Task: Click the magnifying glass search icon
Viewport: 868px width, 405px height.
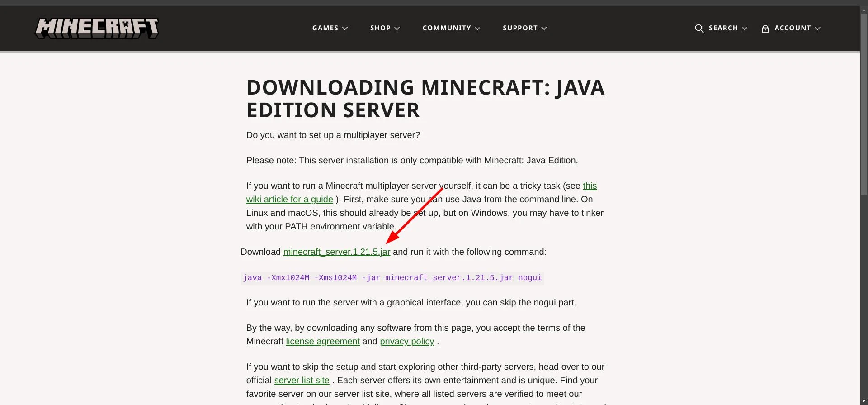Action: click(x=699, y=28)
